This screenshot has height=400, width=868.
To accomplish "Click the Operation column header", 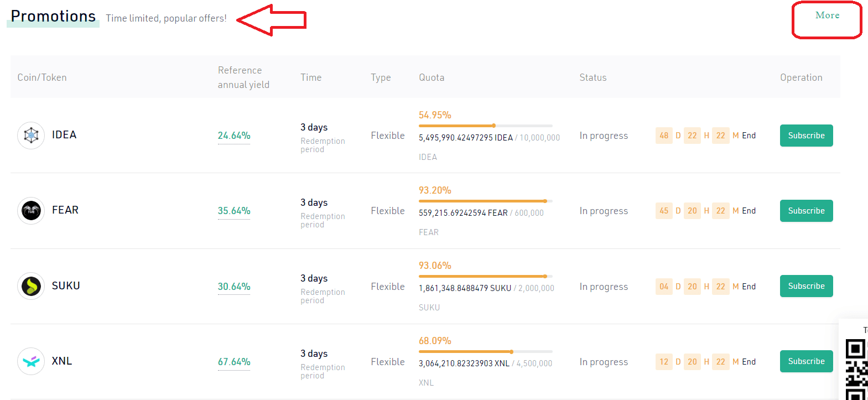I will coord(801,77).
